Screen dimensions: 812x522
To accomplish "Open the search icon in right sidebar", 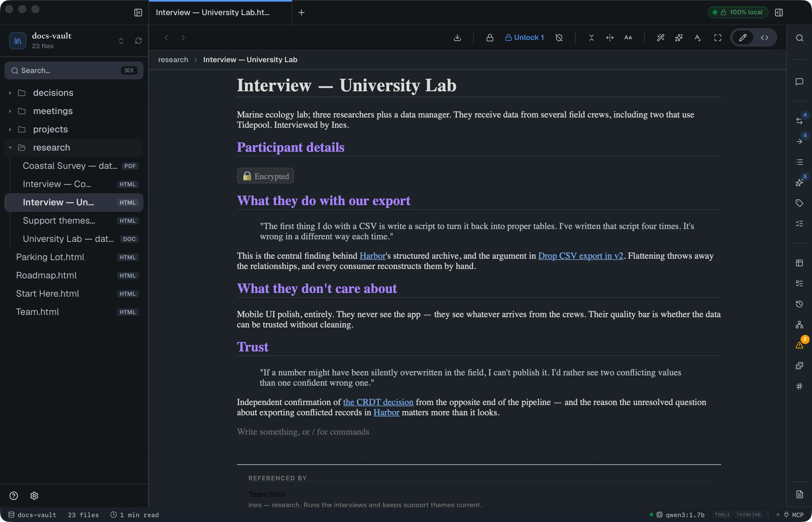I will click(799, 38).
